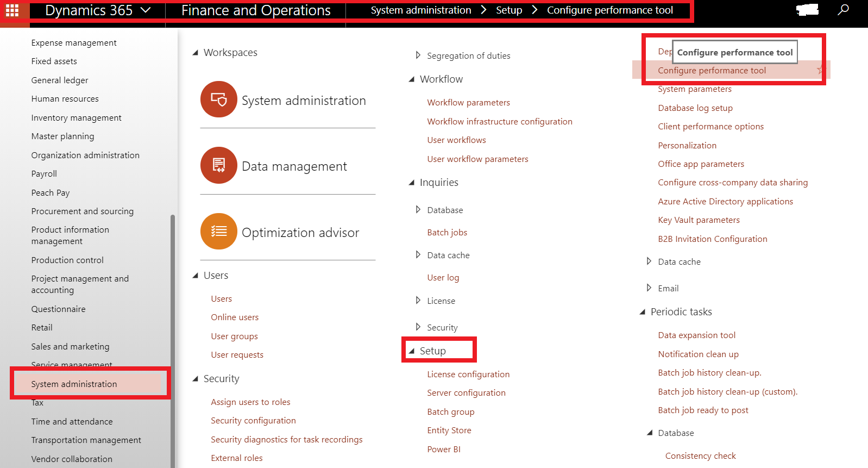Open System administration workspace tile icon
The image size is (868, 468).
coord(219,99)
